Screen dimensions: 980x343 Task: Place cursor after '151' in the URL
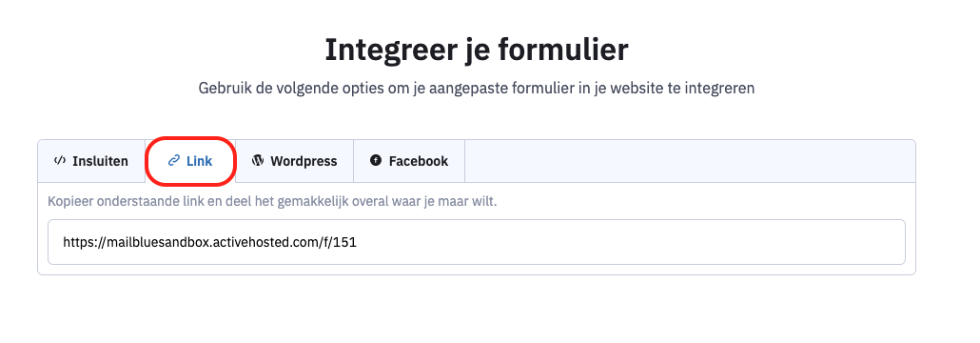pyautogui.click(x=358, y=242)
